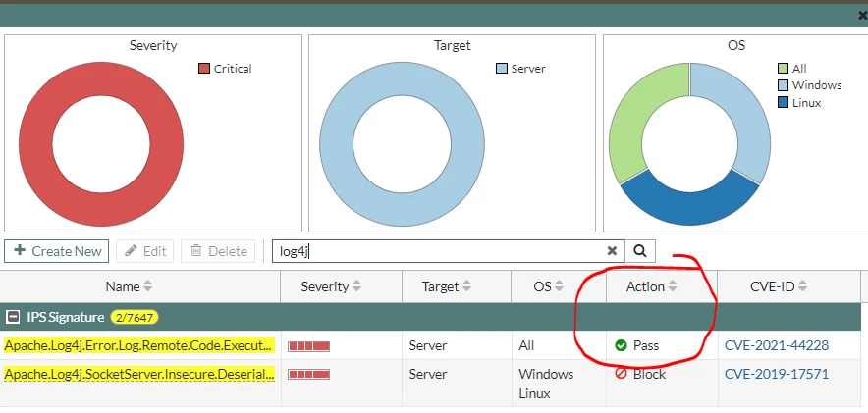Click Server legend swatch in Target chart

tap(502, 69)
